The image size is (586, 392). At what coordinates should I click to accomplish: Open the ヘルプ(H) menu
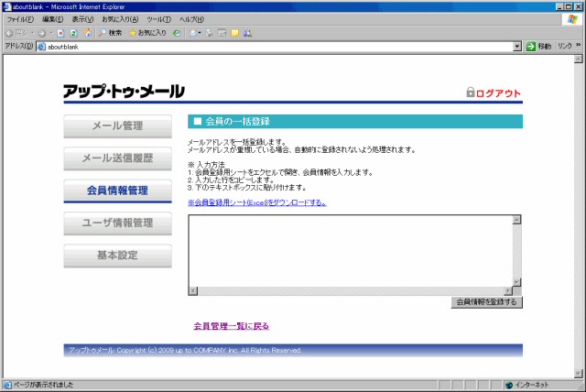[191, 19]
